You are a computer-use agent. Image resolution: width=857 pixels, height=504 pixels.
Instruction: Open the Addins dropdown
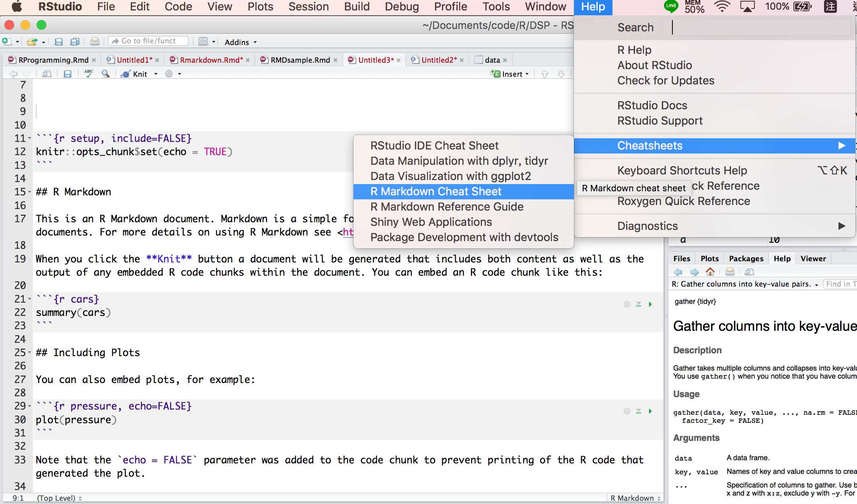coord(240,42)
